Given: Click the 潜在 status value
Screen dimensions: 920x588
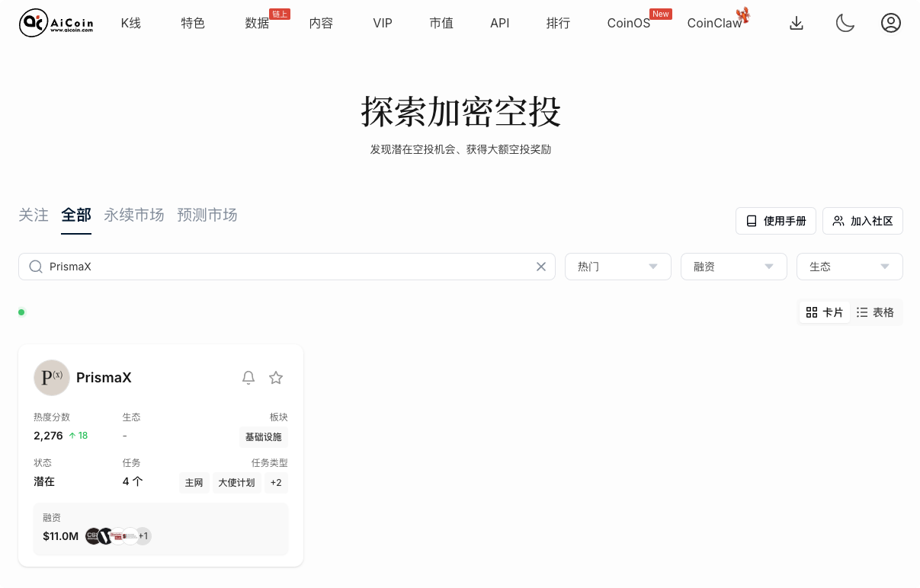Looking at the screenshot, I should [x=44, y=481].
